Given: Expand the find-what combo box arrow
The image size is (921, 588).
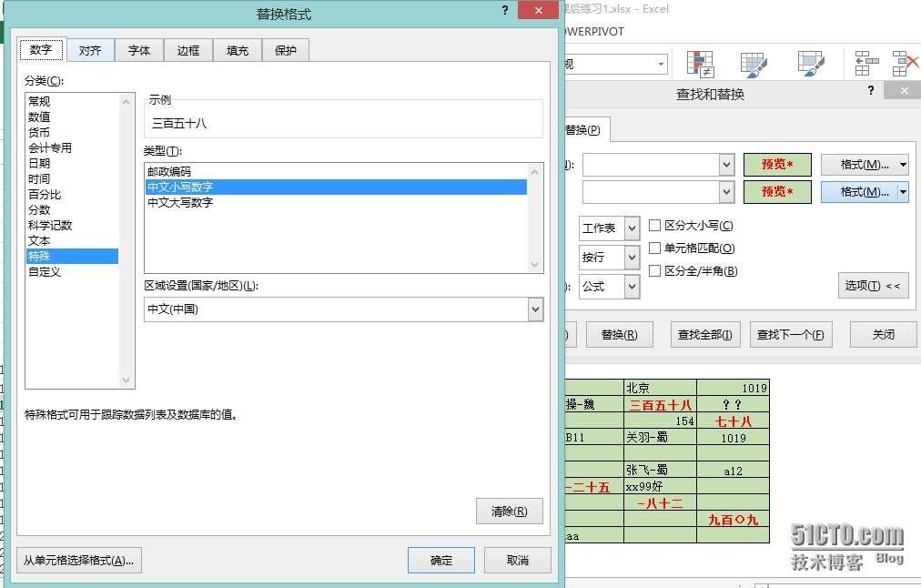Looking at the screenshot, I should (x=726, y=165).
